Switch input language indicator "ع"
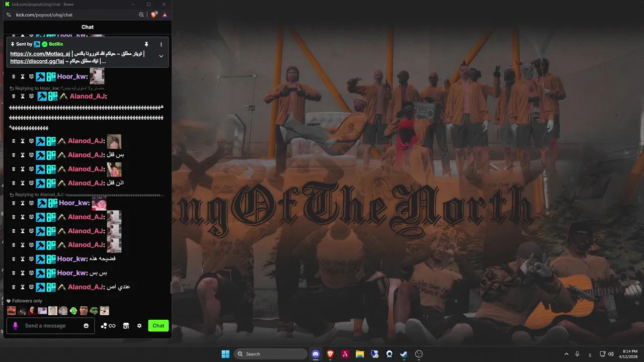 click(590, 354)
